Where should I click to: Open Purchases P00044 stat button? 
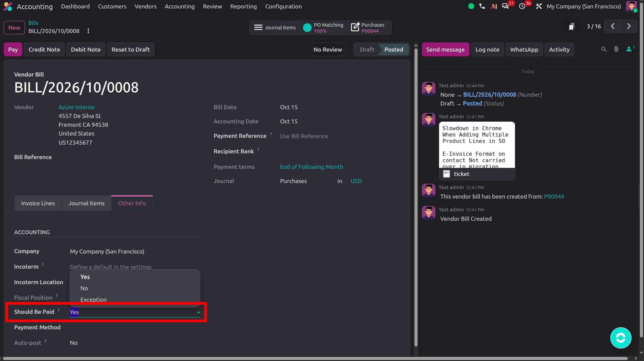(x=369, y=28)
